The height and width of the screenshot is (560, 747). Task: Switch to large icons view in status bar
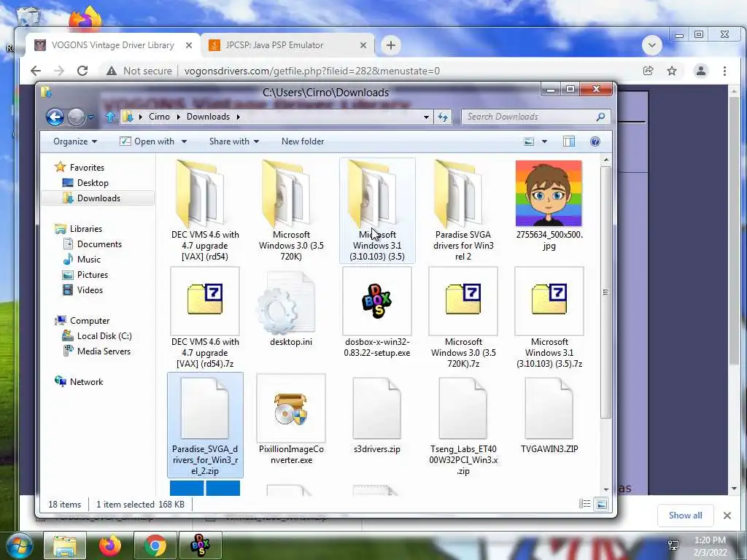click(602, 504)
